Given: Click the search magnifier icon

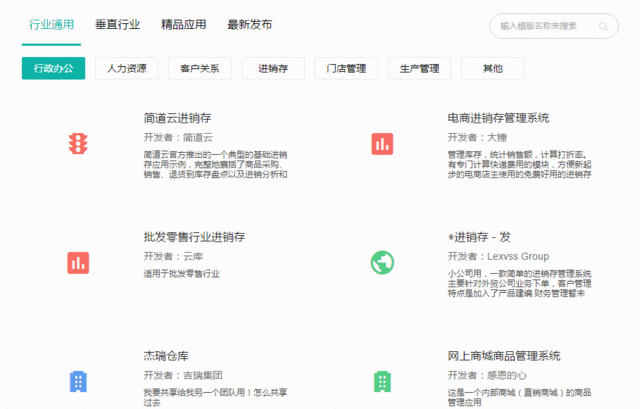Looking at the screenshot, I should (603, 27).
